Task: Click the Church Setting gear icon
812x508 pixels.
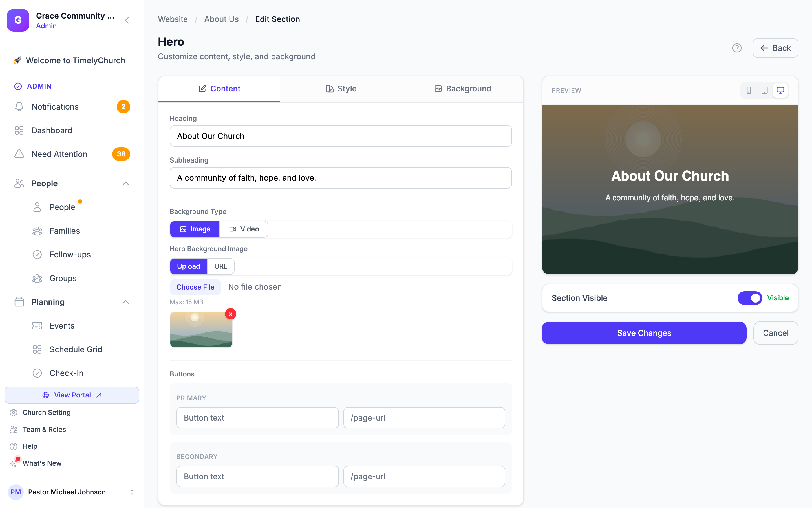Action: point(14,413)
